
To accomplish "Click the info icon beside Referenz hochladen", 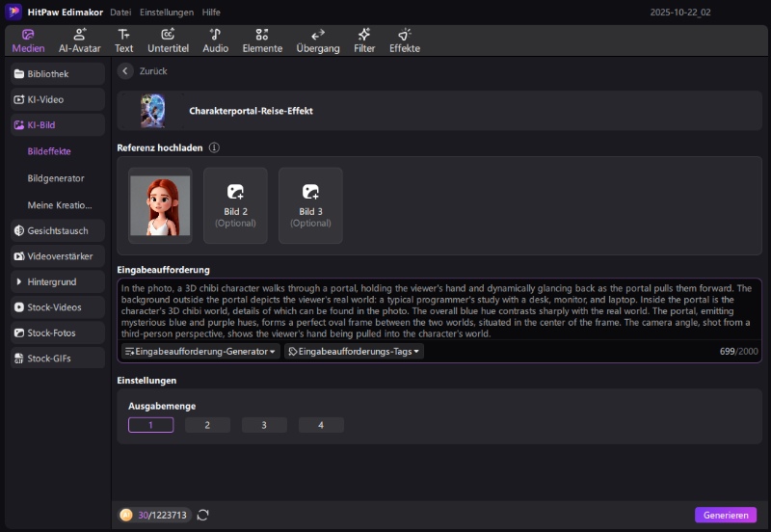I will coord(214,147).
